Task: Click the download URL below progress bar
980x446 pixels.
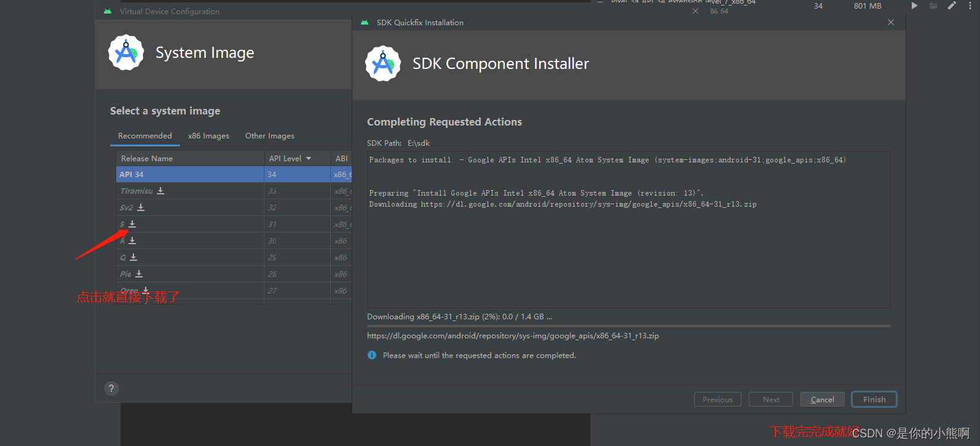Action: (513, 336)
